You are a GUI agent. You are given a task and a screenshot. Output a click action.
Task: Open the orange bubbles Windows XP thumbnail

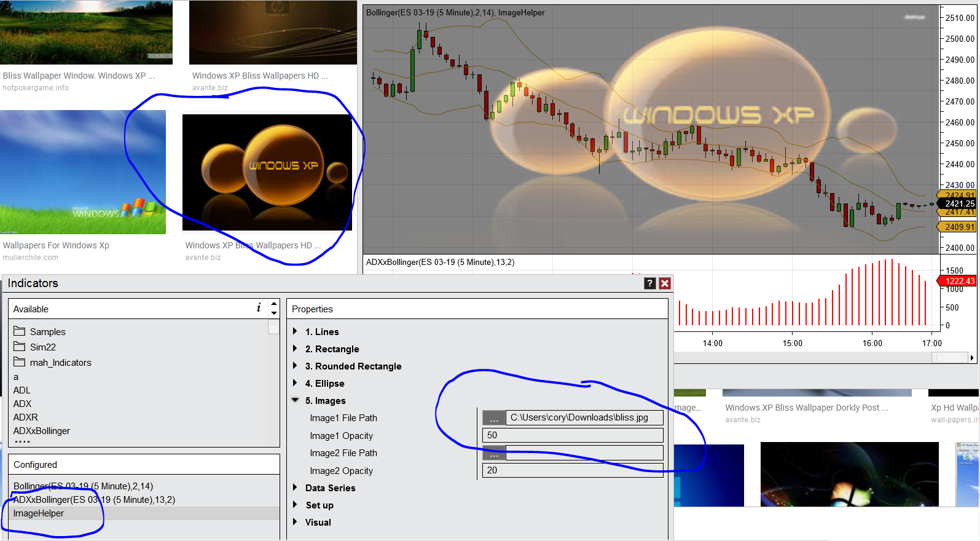coord(267,173)
